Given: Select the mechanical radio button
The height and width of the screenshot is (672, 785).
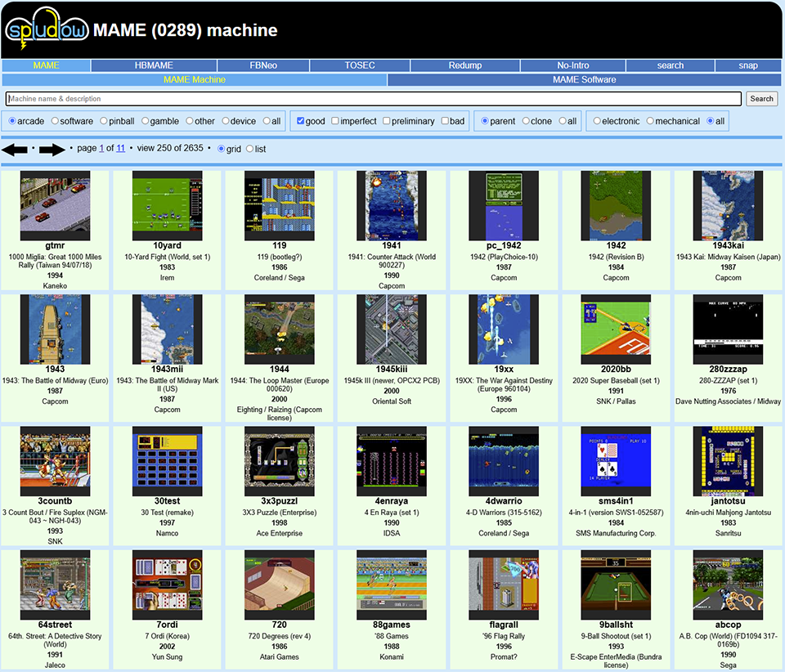Looking at the screenshot, I should 650,121.
